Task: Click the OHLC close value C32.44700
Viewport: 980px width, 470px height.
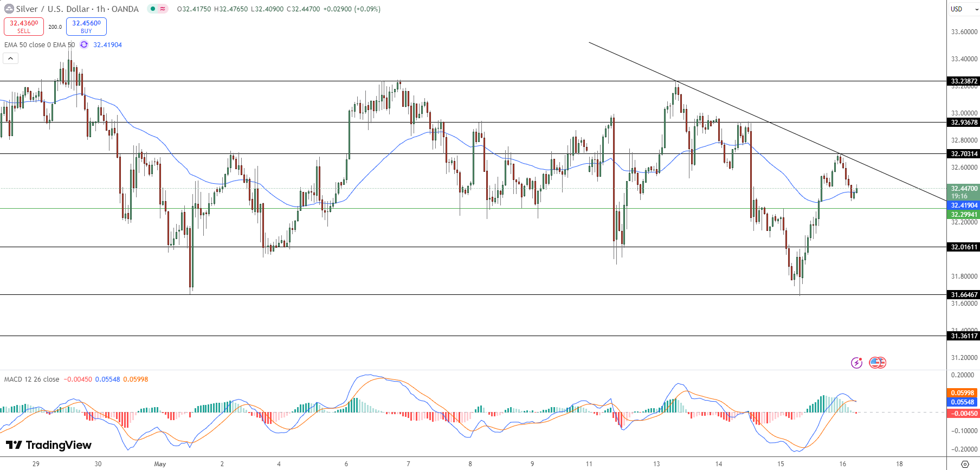Action: point(304,9)
